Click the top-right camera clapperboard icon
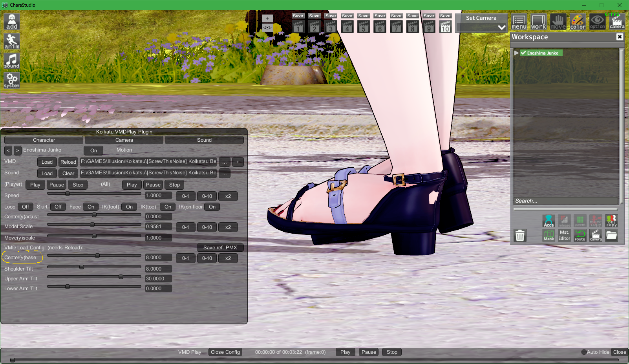629x364 pixels. click(617, 22)
